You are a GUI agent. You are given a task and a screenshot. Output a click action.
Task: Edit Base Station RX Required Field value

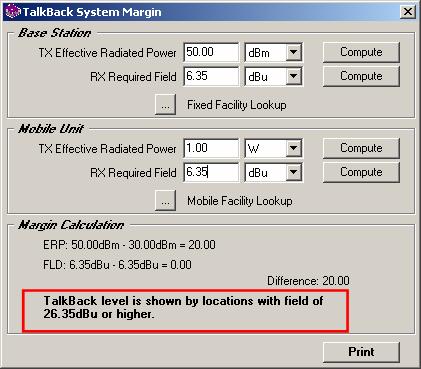pos(211,76)
